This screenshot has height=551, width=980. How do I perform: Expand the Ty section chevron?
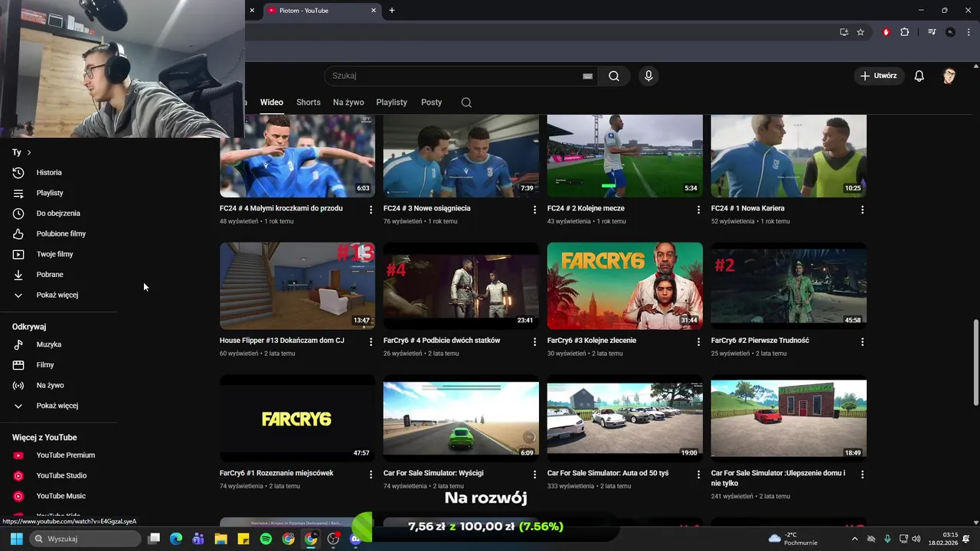pos(29,152)
